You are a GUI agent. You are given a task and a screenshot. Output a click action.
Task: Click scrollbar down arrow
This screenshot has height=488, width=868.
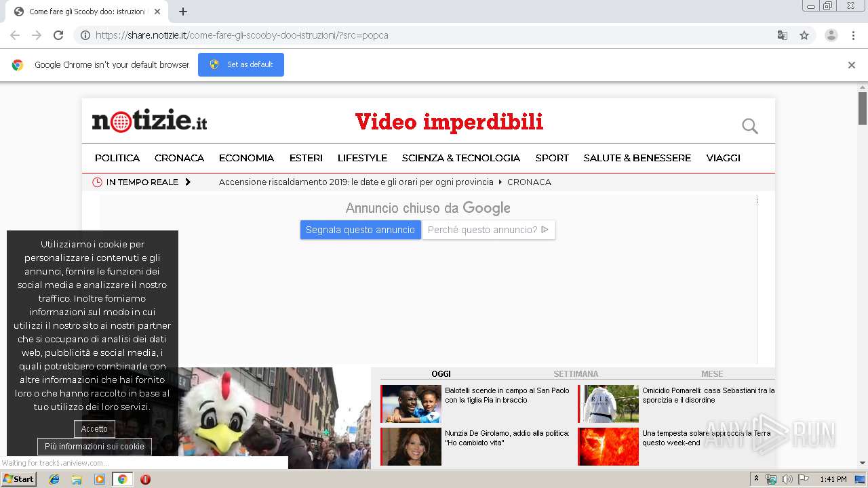click(x=863, y=463)
